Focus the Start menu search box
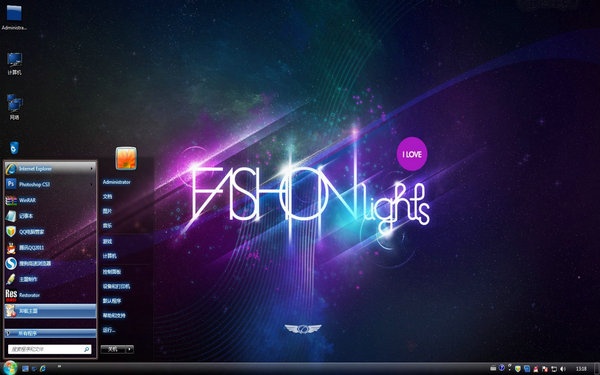Viewport: 600px width, 375px height. point(49,349)
